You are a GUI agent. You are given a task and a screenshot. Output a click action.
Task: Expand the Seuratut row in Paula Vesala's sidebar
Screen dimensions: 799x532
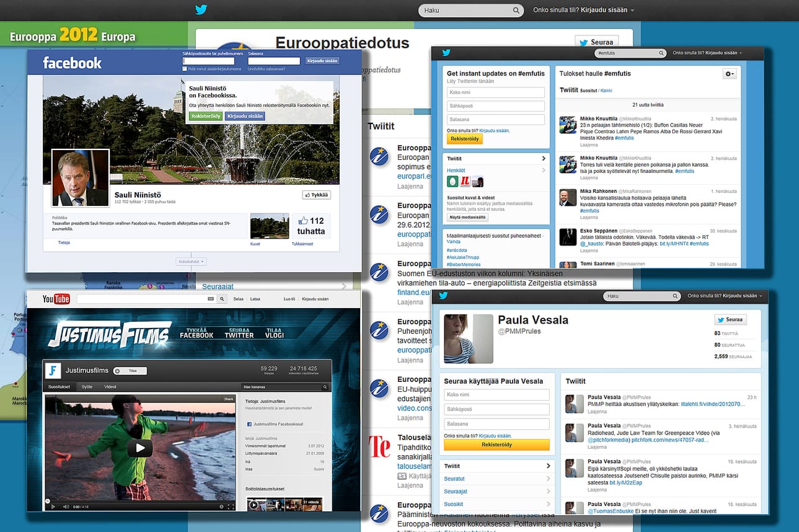pyautogui.click(x=496, y=479)
